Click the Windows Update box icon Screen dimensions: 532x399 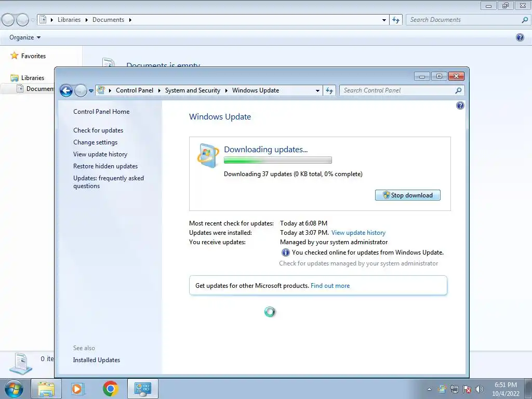click(208, 156)
